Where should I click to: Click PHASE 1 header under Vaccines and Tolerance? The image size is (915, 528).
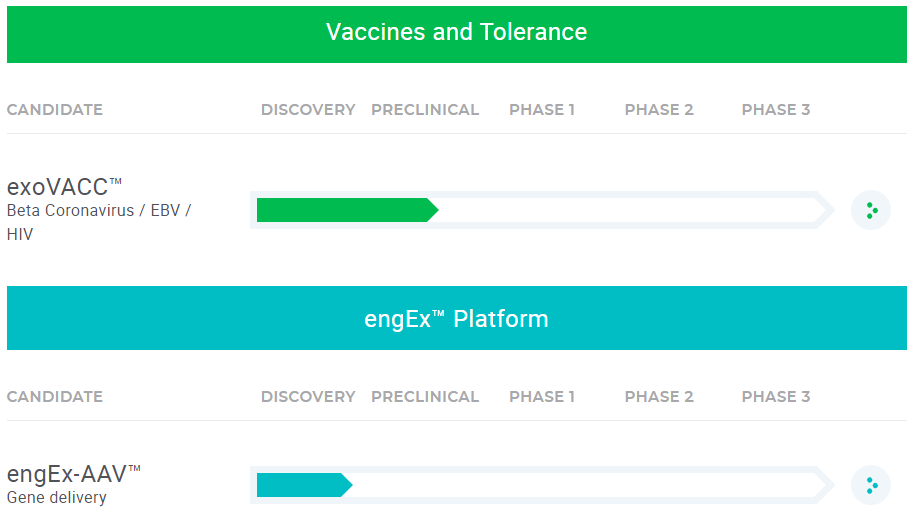[542, 110]
